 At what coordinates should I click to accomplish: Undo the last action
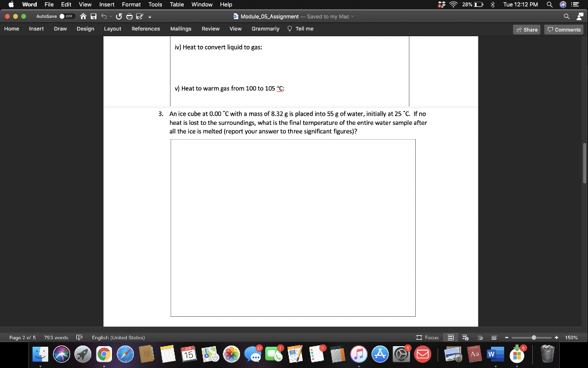click(x=103, y=17)
